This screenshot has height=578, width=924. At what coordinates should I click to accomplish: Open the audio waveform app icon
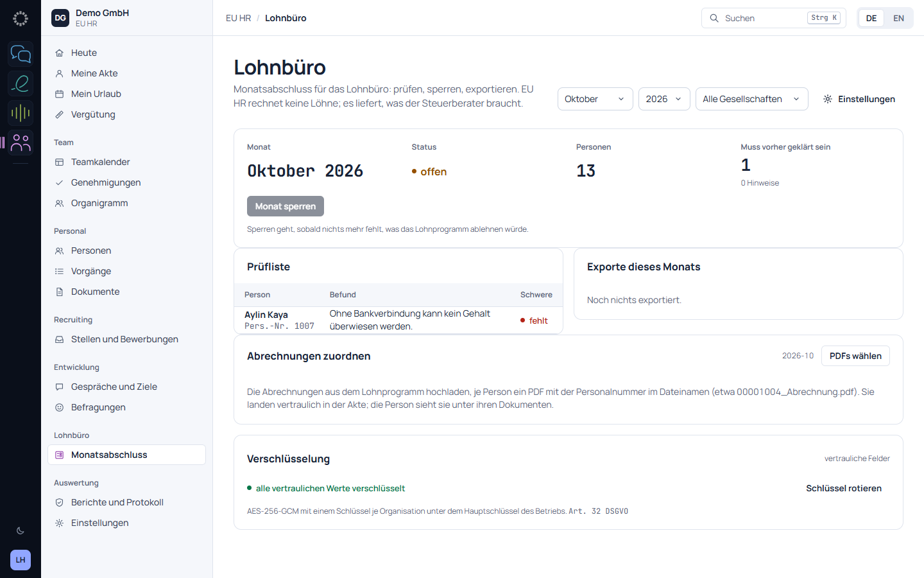tap(21, 113)
